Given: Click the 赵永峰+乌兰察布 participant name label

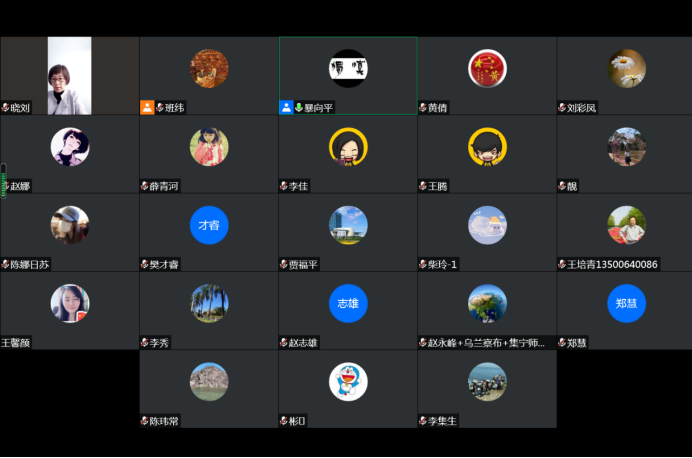Looking at the screenshot, I should click(x=486, y=343).
